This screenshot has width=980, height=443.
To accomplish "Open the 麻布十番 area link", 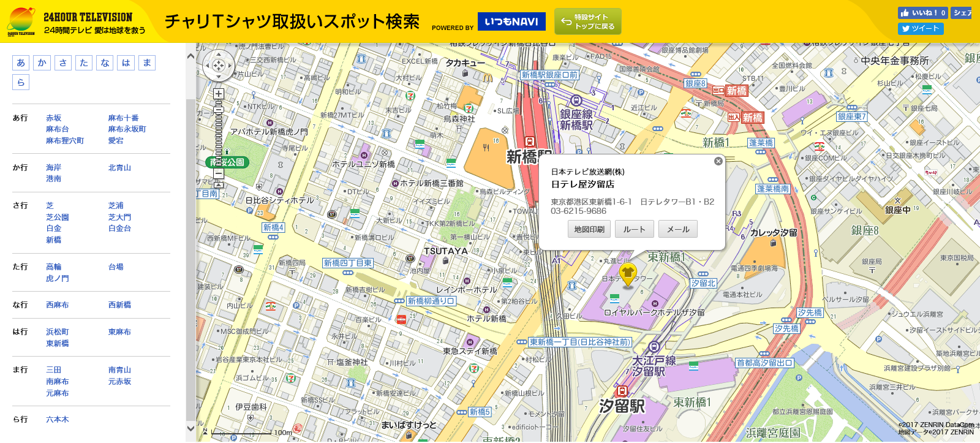I will 123,118.
